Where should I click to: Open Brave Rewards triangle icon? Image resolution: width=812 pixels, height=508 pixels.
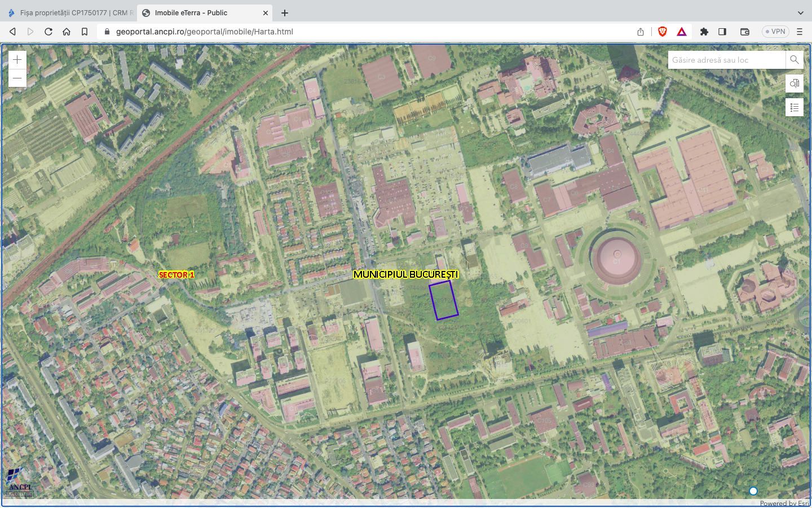coord(682,32)
